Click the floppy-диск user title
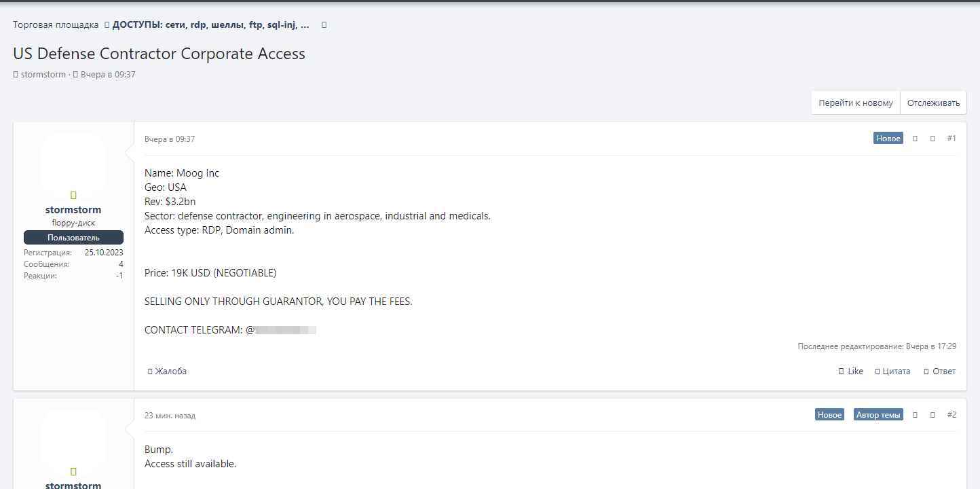Screen dimensions: 980x489 73,223
